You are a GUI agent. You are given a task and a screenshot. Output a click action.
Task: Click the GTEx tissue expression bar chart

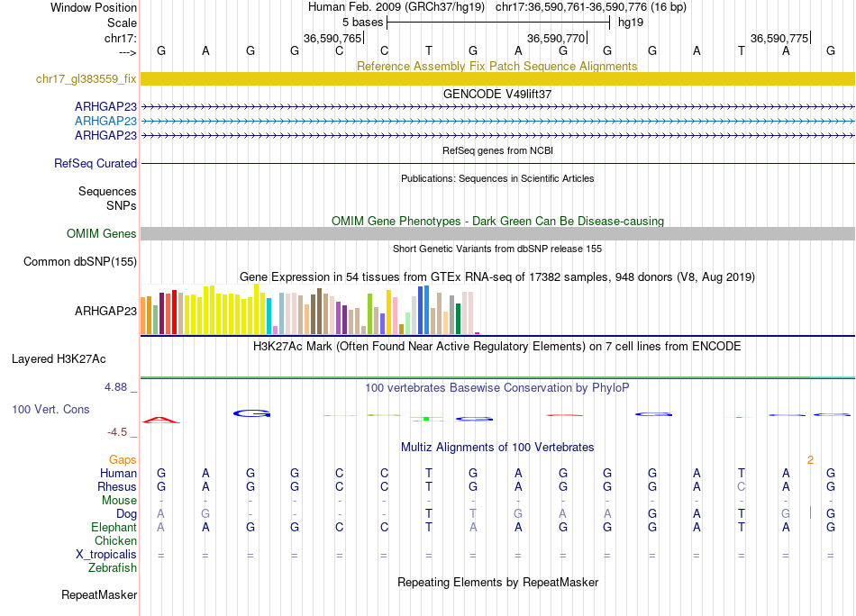[x=310, y=310]
